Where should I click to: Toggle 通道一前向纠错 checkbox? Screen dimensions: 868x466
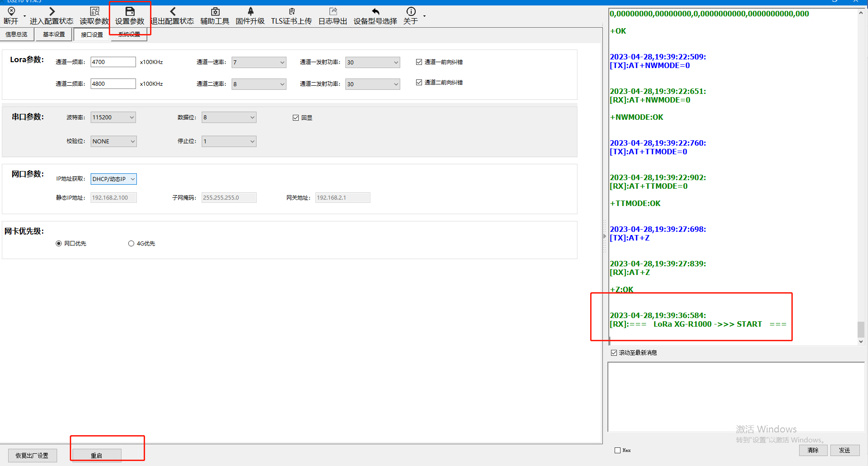419,62
